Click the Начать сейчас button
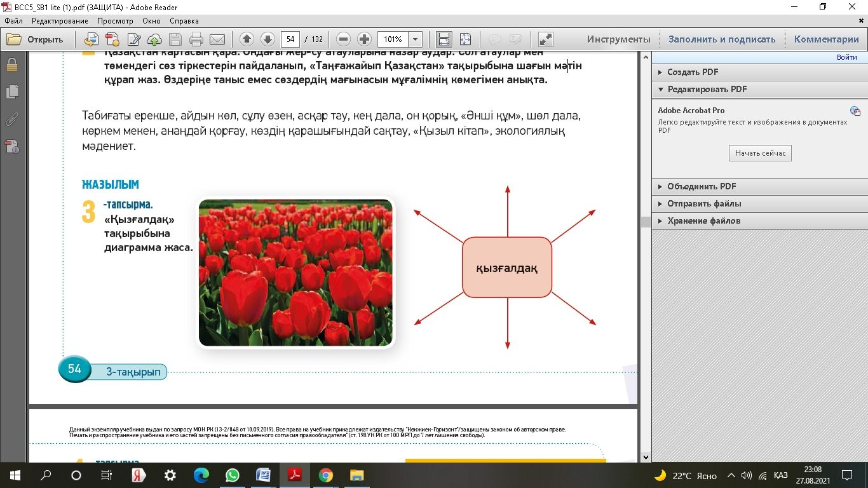Viewport: 868px width, 488px height. click(x=760, y=153)
